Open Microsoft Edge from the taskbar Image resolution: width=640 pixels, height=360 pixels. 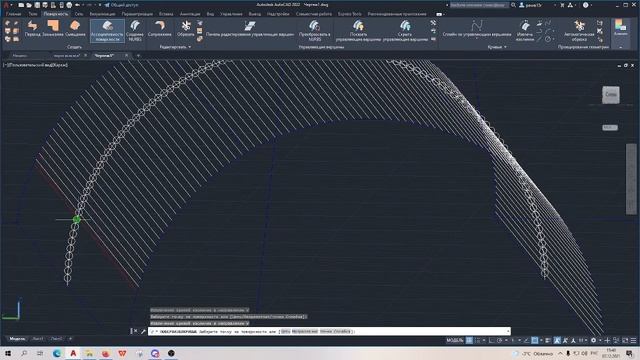click(57, 353)
